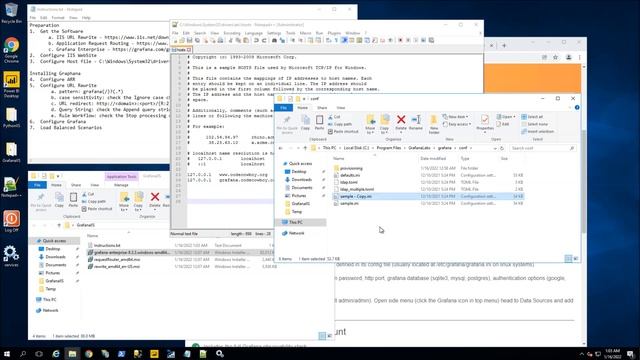Screen dimensions: 640x360
Task: Open Move to dropdown in GrafanaIIS Explorer
Action: 124,202
